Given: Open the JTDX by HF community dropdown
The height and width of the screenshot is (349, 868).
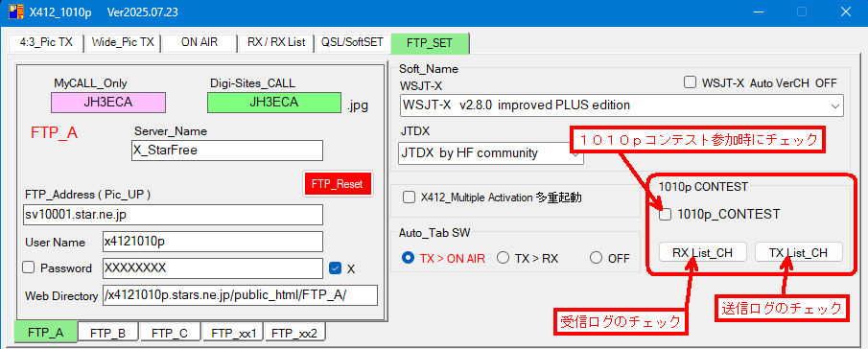Looking at the screenshot, I should tap(490, 153).
